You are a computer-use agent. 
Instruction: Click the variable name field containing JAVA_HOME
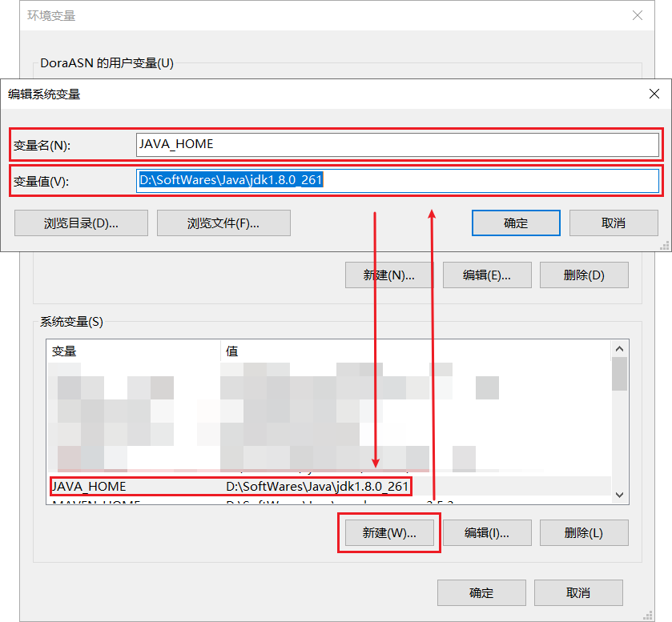click(397, 145)
